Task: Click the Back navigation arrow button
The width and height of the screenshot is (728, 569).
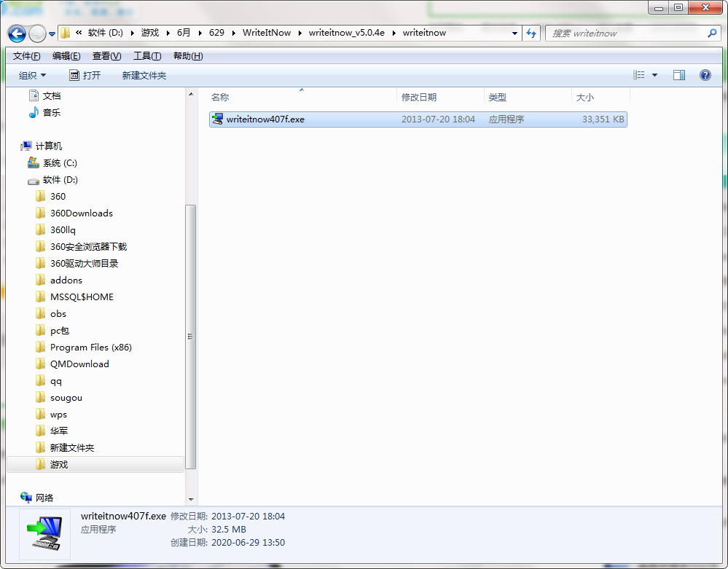Action: pyautogui.click(x=17, y=34)
